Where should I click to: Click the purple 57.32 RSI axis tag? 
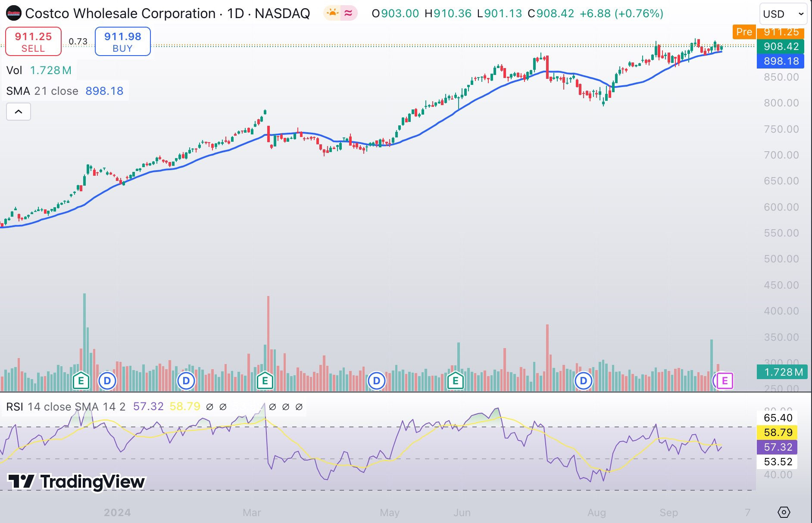(x=778, y=447)
